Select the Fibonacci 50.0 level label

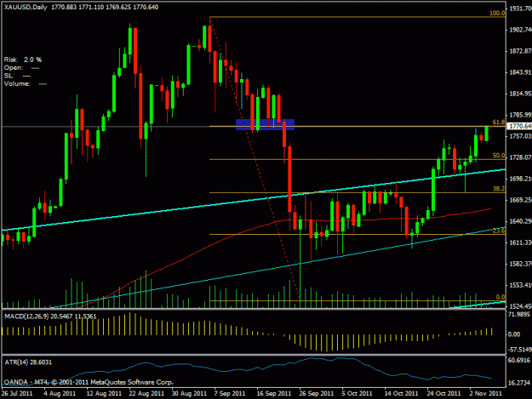click(x=499, y=156)
